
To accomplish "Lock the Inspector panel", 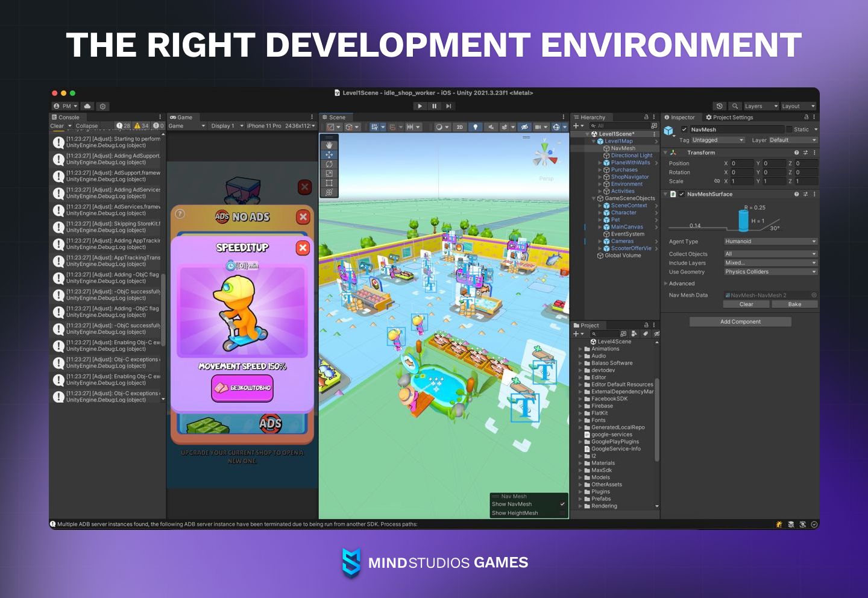I will coord(807,117).
